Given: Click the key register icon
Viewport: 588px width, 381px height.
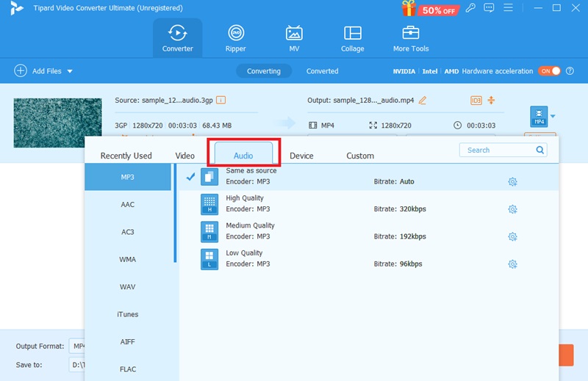Looking at the screenshot, I should click(x=470, y=8).
